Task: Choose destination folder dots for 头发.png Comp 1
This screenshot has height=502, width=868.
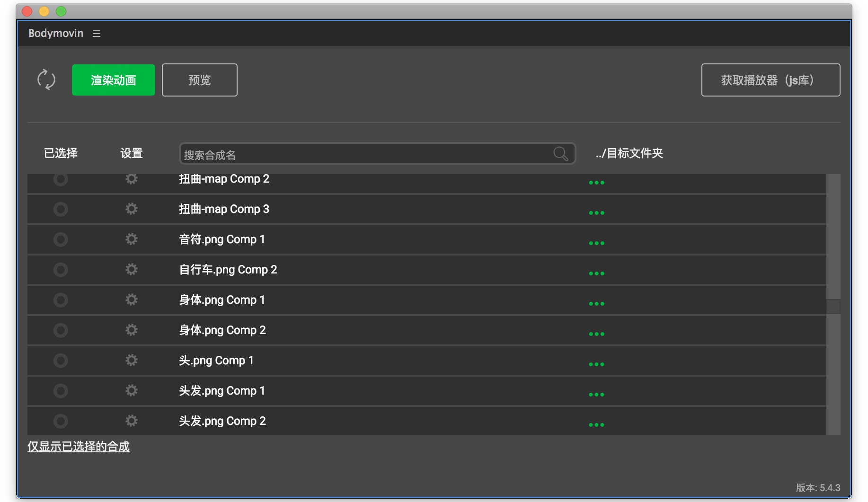Action: tap(596, 395)
